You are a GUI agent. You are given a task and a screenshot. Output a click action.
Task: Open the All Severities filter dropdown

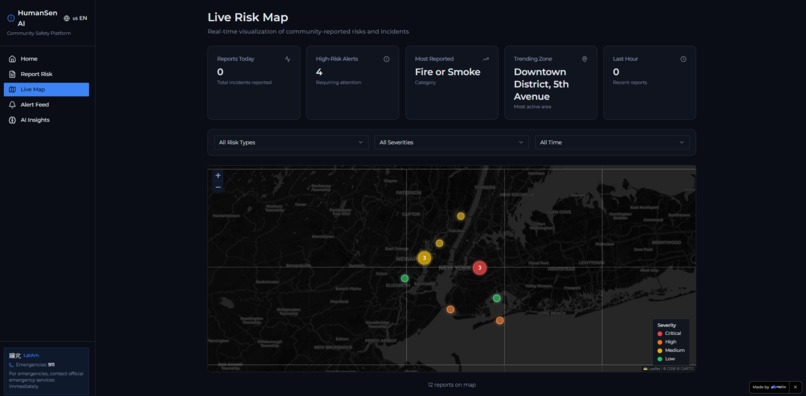point(451,142)
